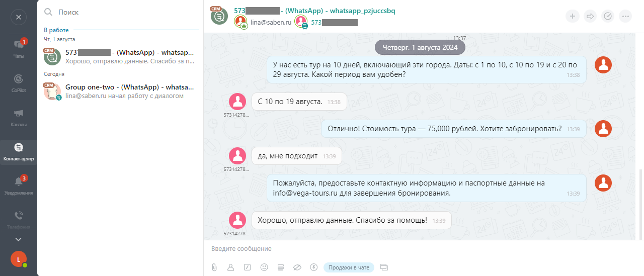The width and height of the screenshot is (644, 276).
Task: Add participant with the plus icon
Action: 573,16
